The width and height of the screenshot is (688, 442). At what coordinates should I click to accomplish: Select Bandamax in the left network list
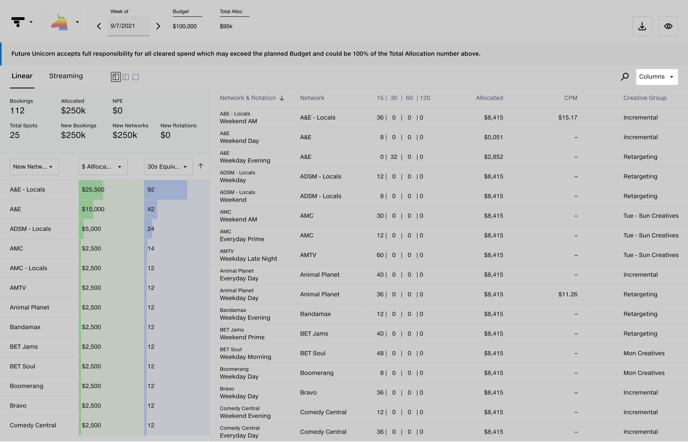25,327
